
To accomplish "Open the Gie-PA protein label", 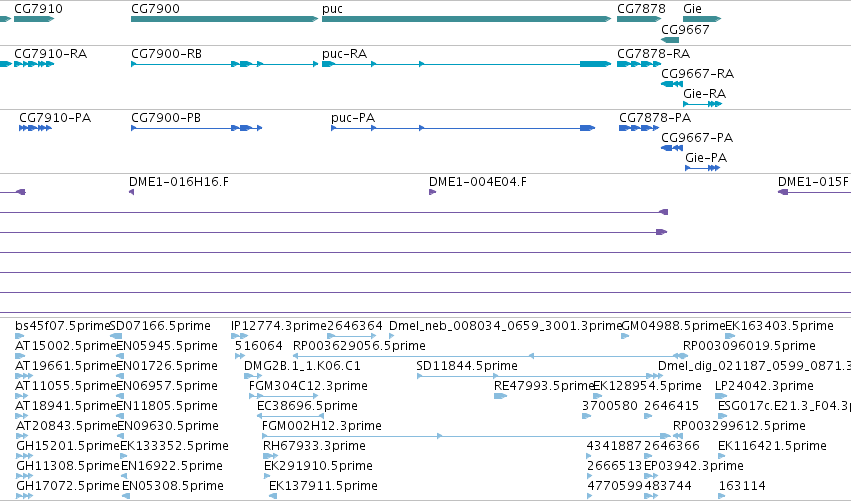I will click(x=706, y=158).
